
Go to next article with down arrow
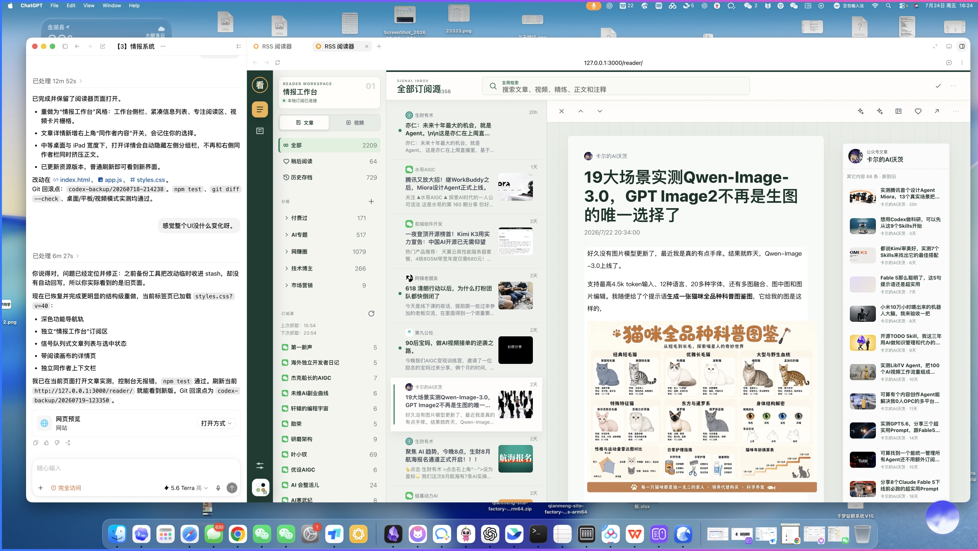point(600,111)
